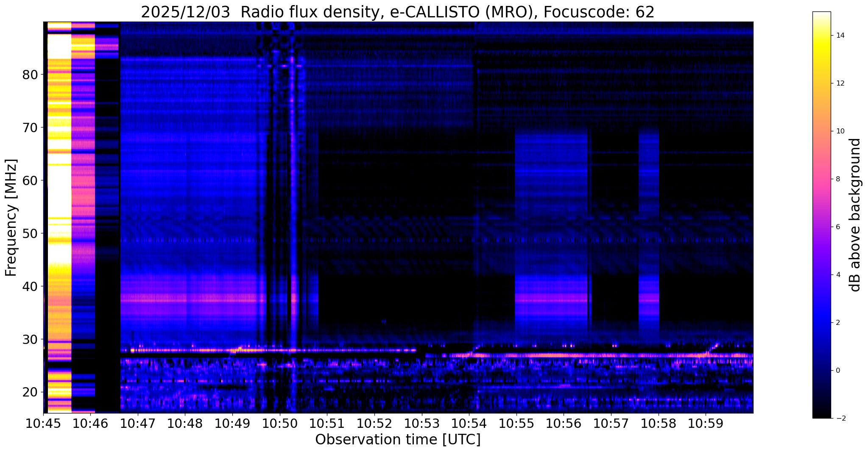Click the 20 MHz frequency tick label
Screen dimensions: 868x452
coord(30,392)
